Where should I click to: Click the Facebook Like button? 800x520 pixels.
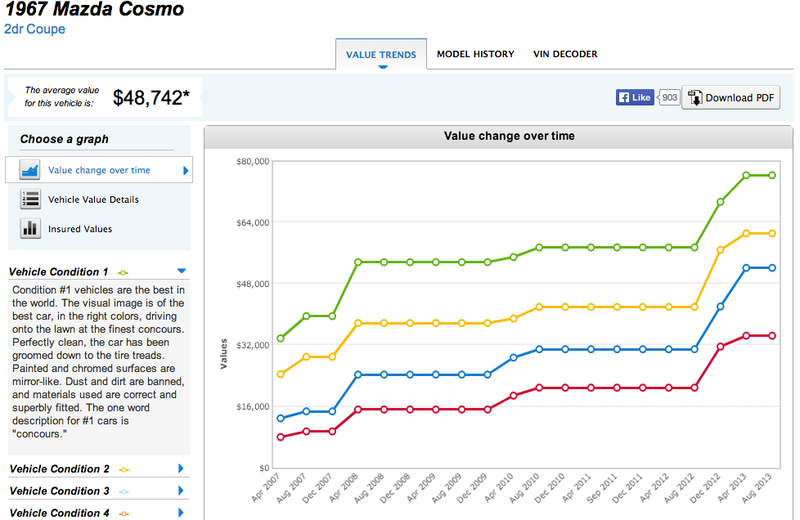635,97
